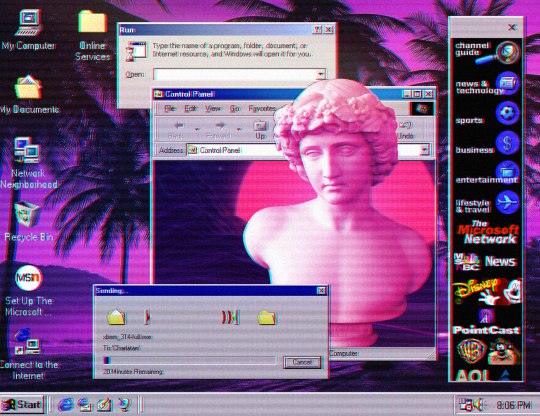Click Back in Control Panel toolbar
The width and height of the screenshot is (540, 416).
pos(176,129)
